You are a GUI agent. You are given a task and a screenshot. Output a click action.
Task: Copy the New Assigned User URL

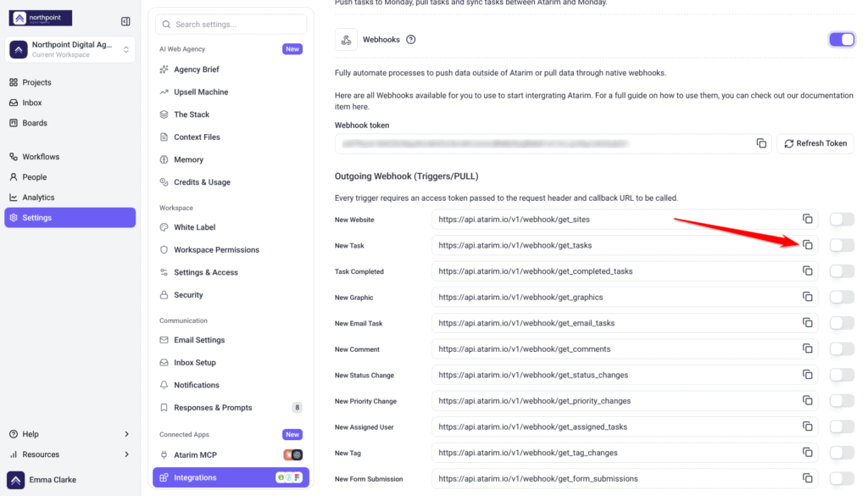point(808,426)
